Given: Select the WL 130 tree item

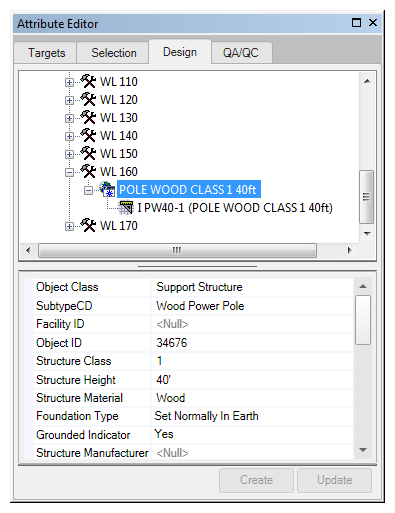Looking at the screenshot, I should [119, 118].
